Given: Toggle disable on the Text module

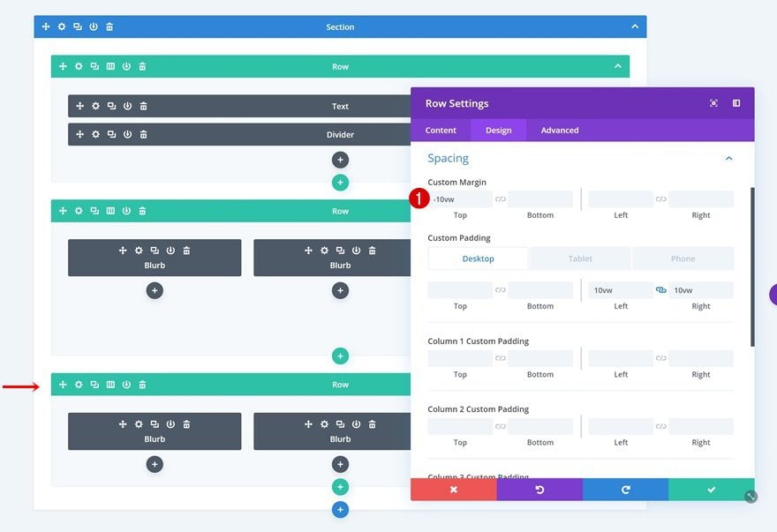Looking at the screenshot, I should 127,106.
